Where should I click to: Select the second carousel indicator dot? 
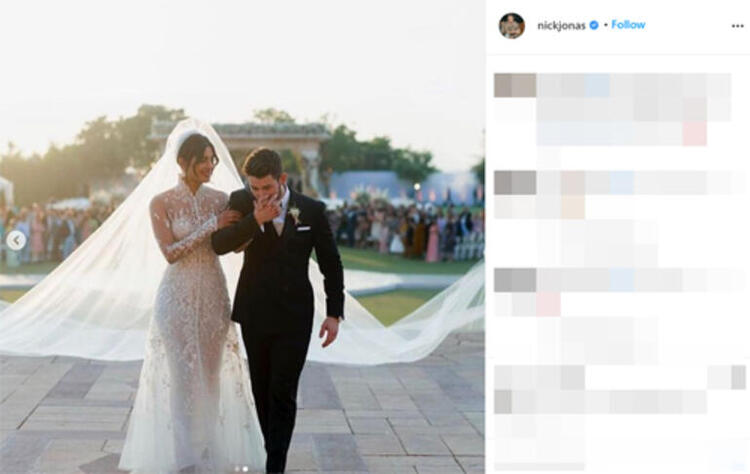coord(245,469)
